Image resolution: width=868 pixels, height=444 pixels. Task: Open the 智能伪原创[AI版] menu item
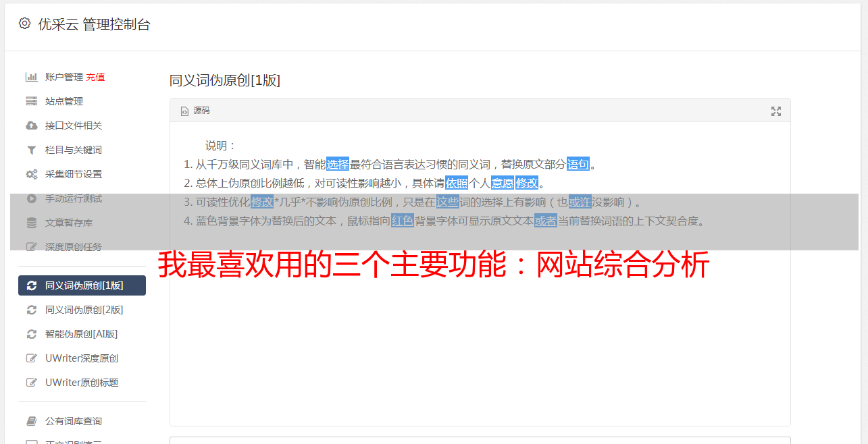tap(82, 334)
